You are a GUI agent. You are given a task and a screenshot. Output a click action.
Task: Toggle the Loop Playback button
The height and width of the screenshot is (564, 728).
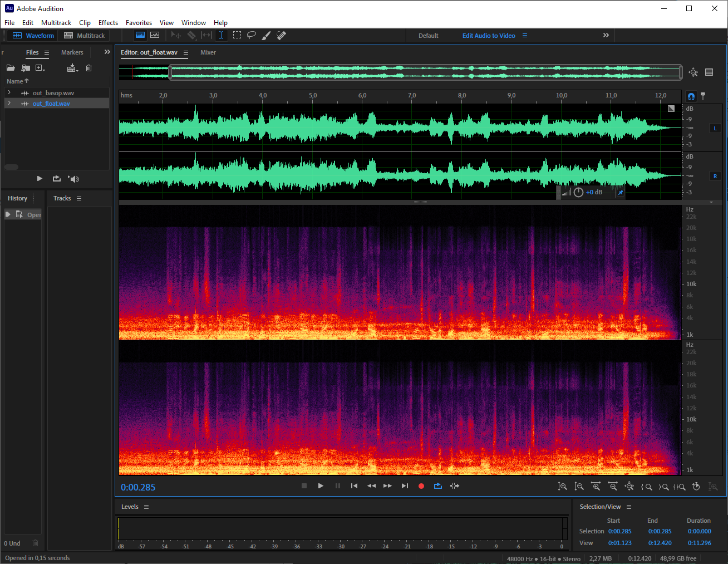438,486
